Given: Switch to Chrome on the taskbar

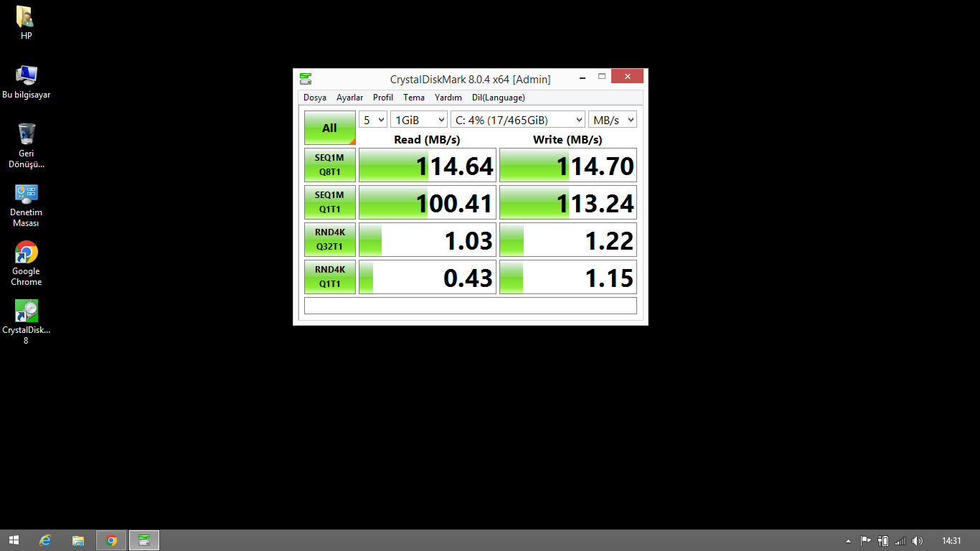Looking at the screenshot, I should [x=111, y=540].
